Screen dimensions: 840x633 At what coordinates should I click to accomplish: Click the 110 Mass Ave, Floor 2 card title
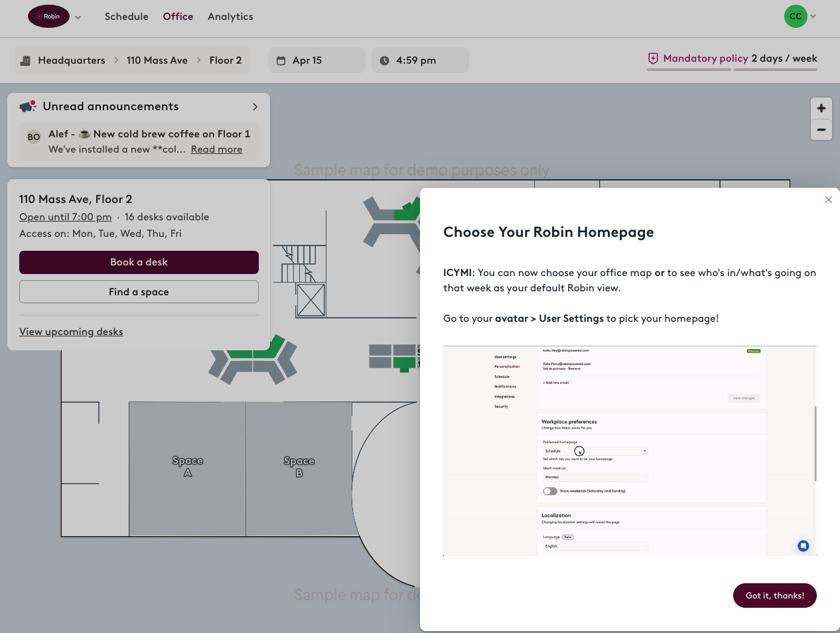click(76, 199)
